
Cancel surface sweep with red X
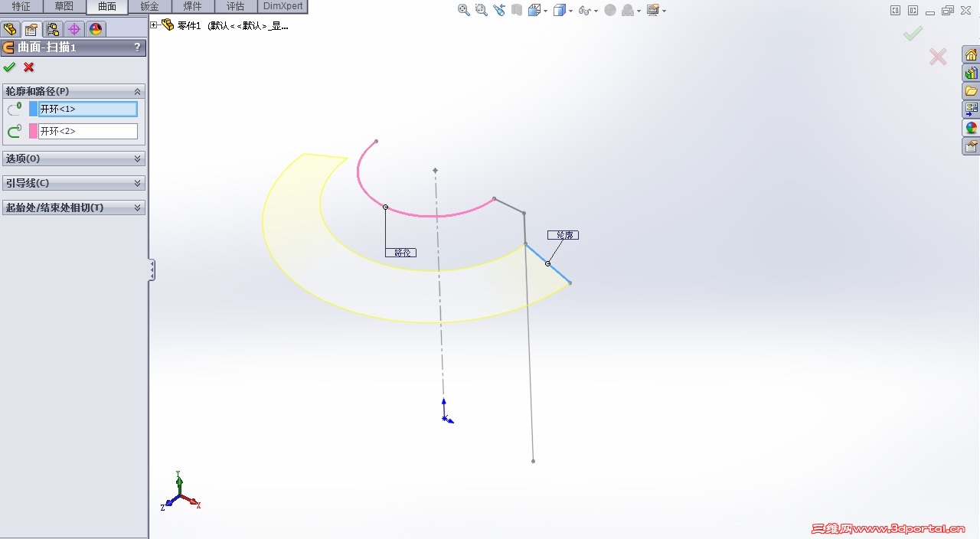pos(29,67)
